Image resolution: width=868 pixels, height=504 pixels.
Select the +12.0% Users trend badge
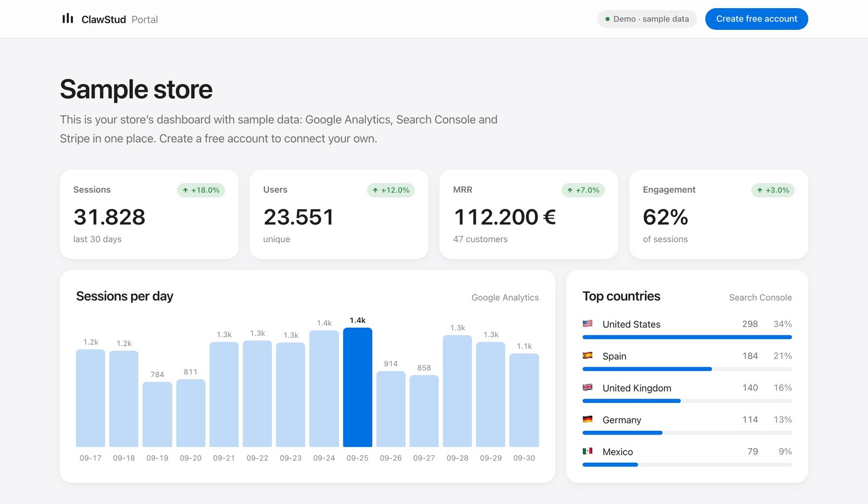click(391, 190)
